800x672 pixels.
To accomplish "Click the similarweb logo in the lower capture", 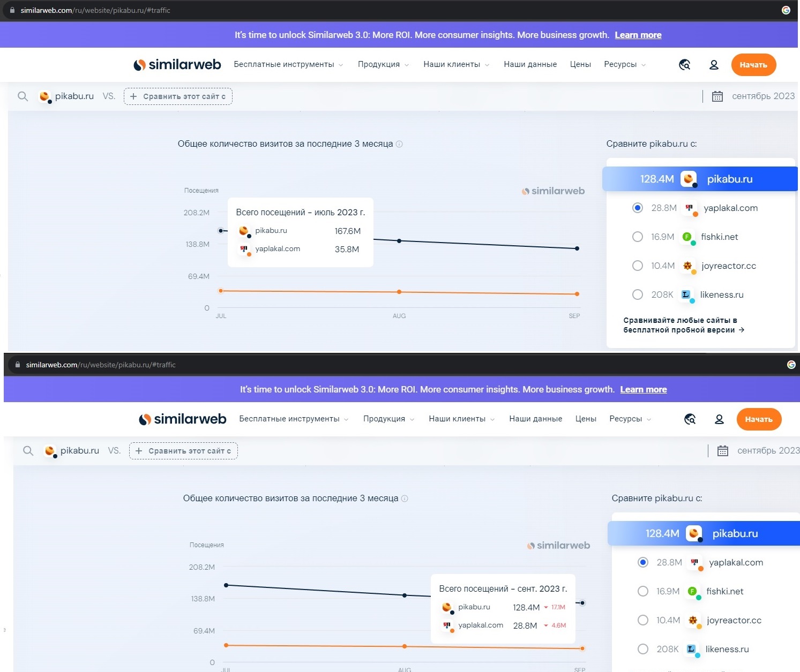I will pyautogui.click(x=183, y=419).
